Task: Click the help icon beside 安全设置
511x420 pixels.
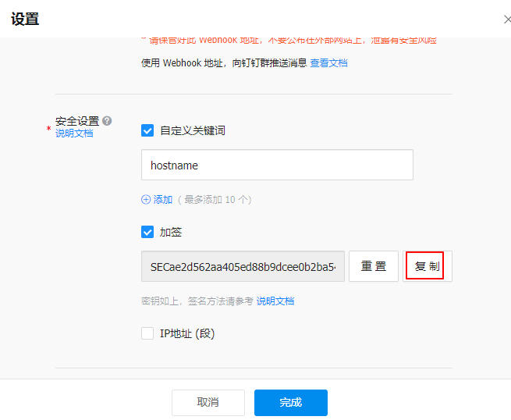Action: [x=107, y=121]
